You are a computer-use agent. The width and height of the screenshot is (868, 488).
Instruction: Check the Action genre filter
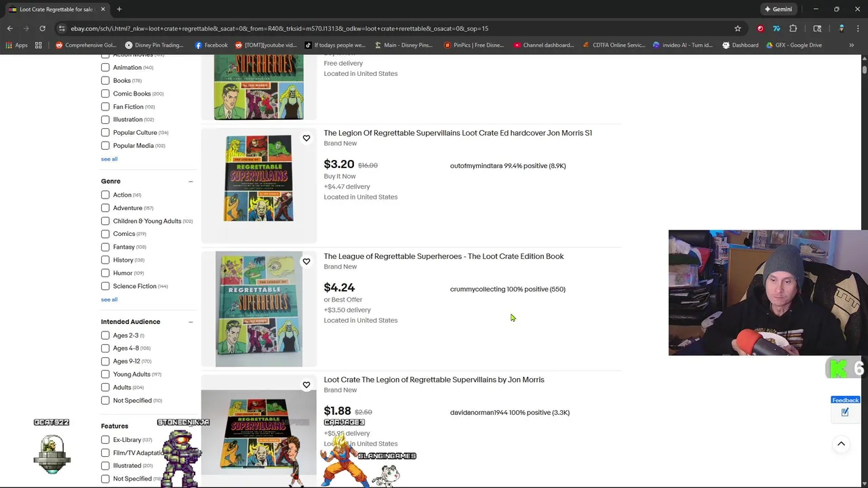pyautogui.click(x=105, y=195)
